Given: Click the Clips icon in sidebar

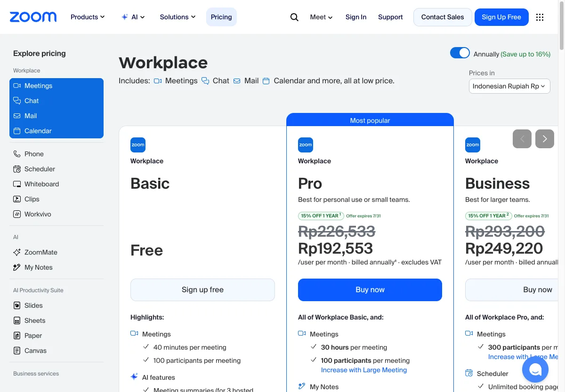Looking at the screenshot, I should [x=17, y=199].
